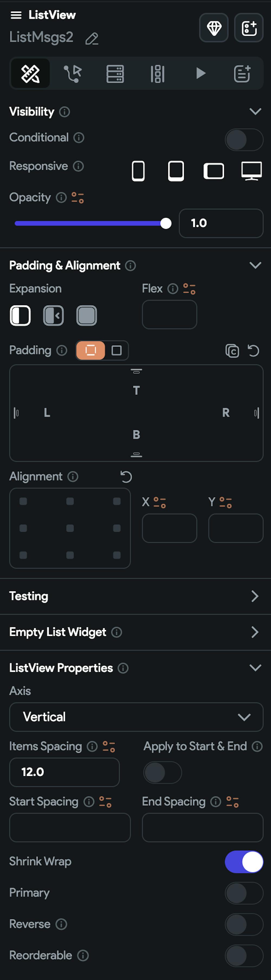Image resolution: width=271 pixels, height=980 pixels.
Task: Select the expanded fill Expansion button
Action: tap(87, 315)
